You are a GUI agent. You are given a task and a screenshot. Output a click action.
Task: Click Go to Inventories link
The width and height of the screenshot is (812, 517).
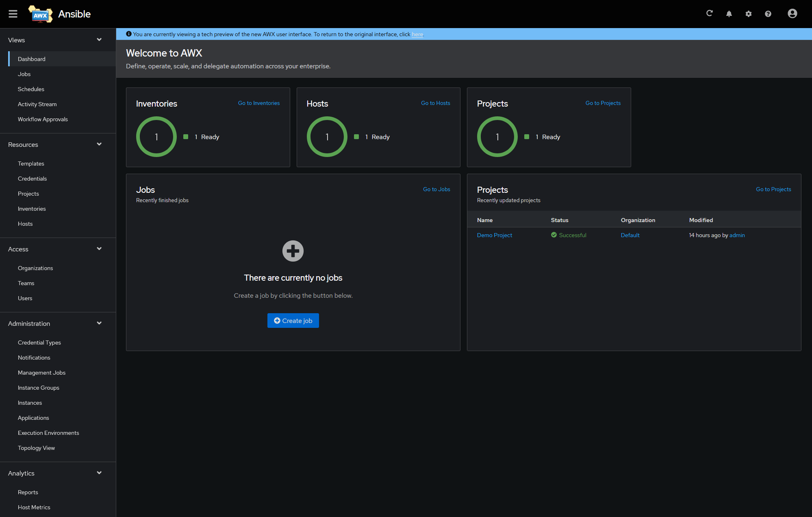[x=258, y=103]
